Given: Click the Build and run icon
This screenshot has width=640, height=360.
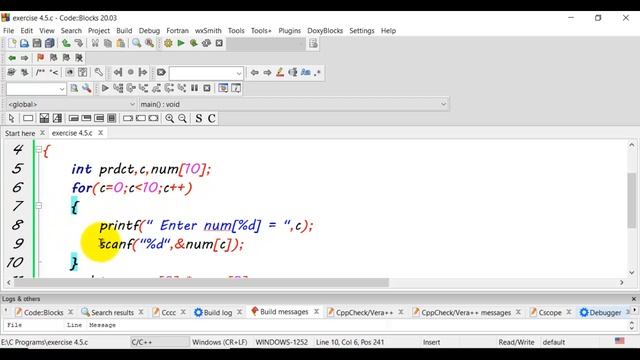Looking at the screenshot, I should (x=193, y=43).
